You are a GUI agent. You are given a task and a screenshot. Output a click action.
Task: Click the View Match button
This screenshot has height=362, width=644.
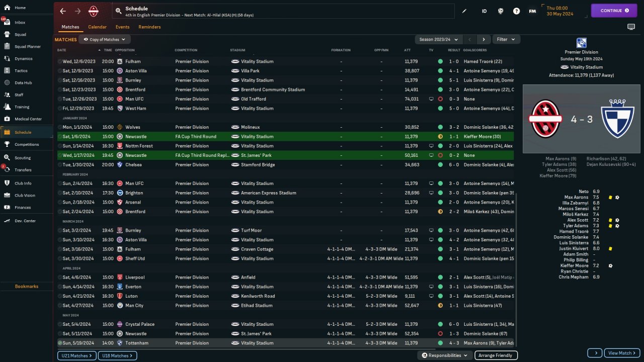622,353
